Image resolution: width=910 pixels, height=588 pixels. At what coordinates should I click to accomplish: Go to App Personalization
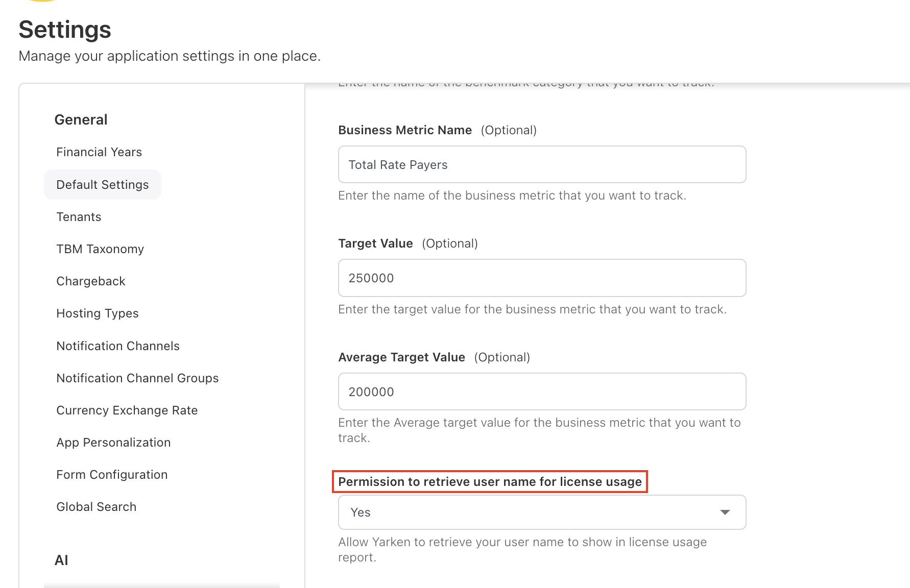(113, 443)
